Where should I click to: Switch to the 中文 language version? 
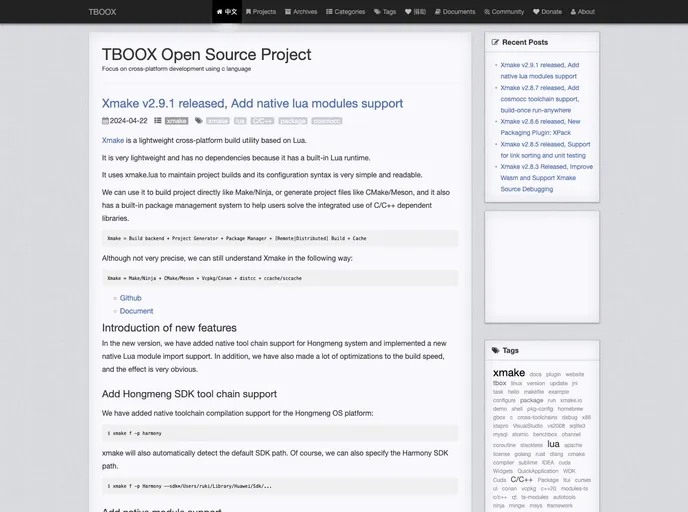(x=227, y=12)
